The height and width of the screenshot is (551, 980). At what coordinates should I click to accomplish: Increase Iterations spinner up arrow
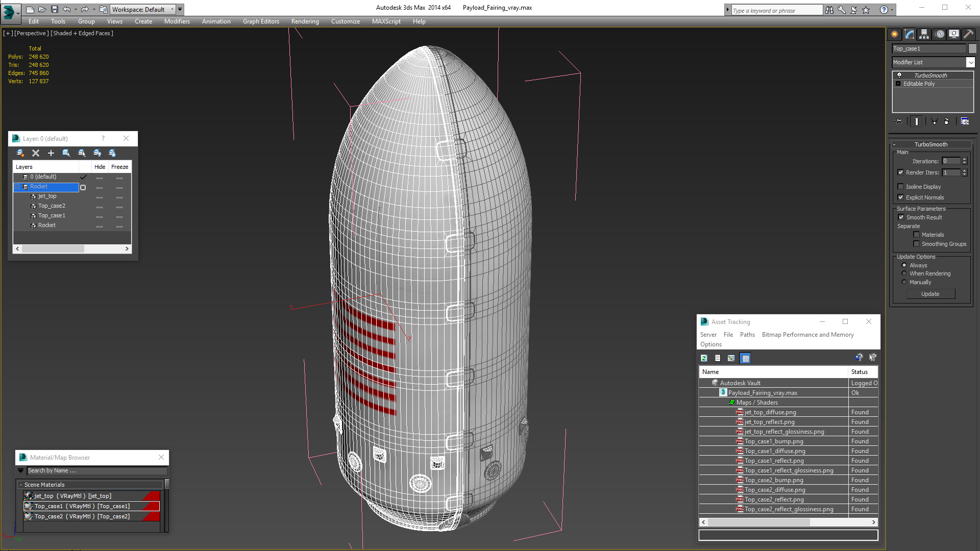coord(965,159)
